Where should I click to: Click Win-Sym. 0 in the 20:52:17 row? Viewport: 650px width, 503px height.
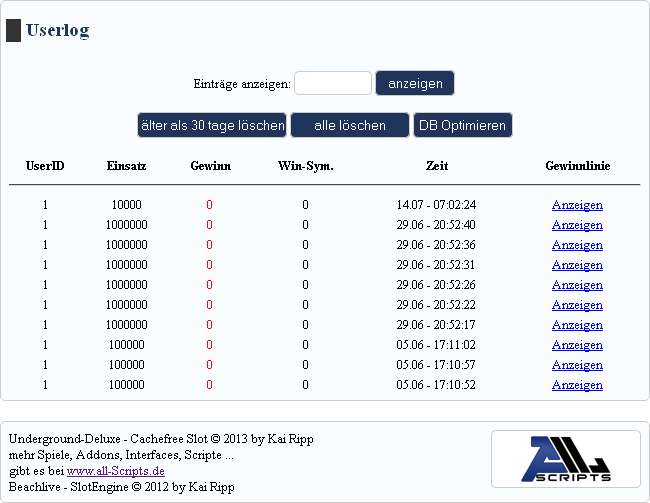click(306, 325)
